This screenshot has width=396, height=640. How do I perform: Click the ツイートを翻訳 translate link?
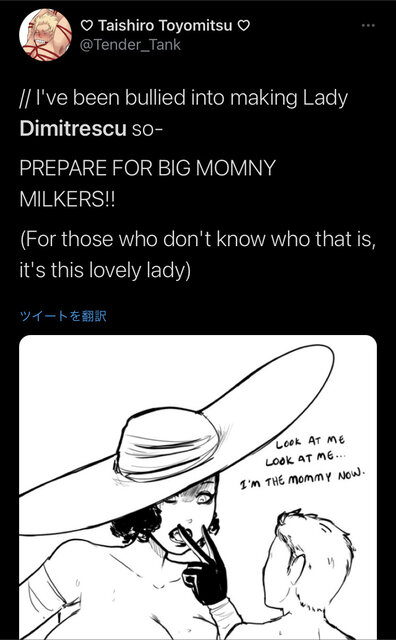click(63, 316)
